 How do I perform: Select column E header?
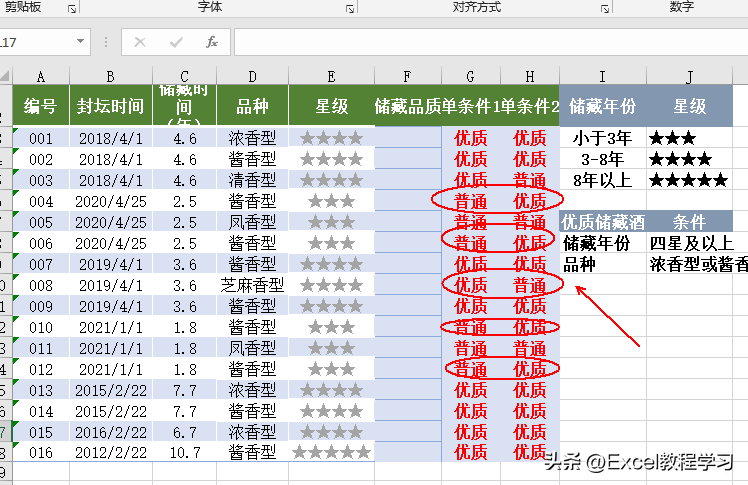pos(332,76)
